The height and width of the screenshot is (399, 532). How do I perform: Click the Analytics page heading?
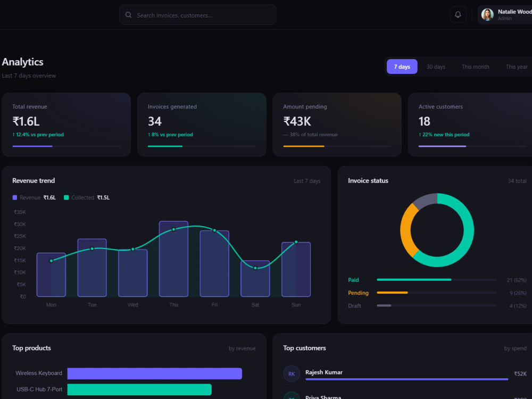click(x=22, y=62)
